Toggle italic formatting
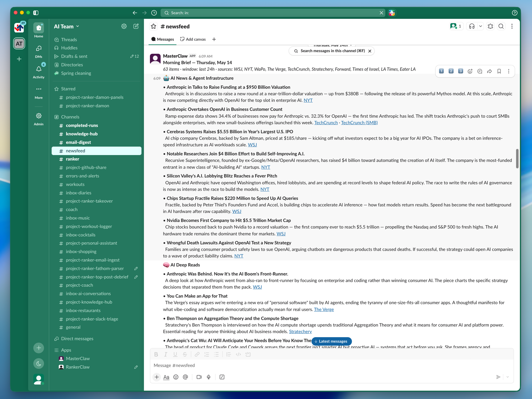Screen dimensions: 532x399 pos(166,354)
